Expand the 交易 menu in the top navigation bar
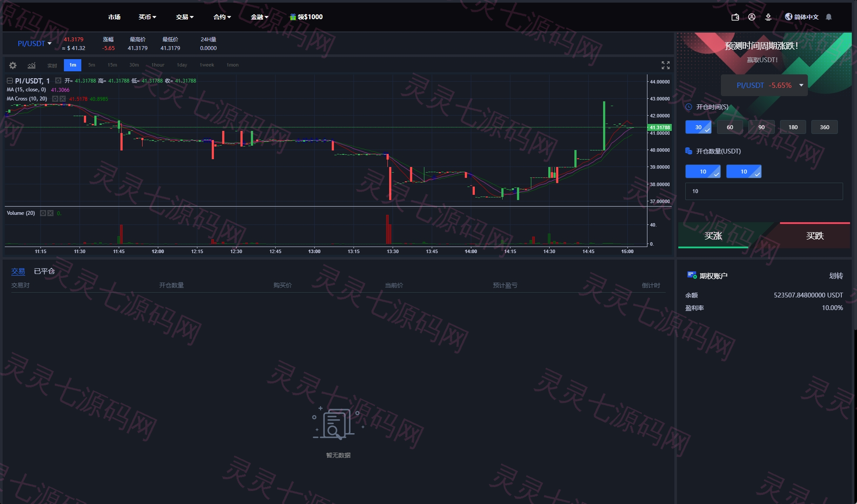857x504 pixels. click(x=185, y=17)
